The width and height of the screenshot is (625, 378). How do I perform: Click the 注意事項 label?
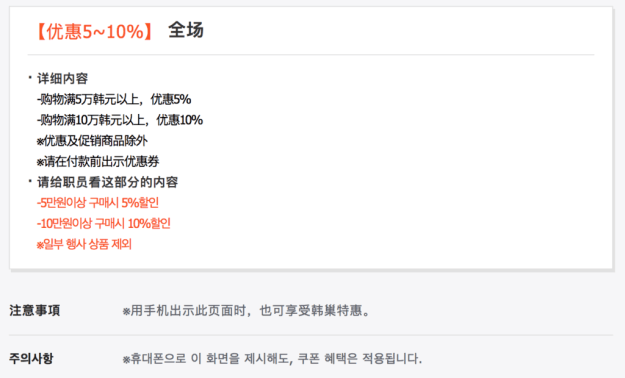point(35,310)
